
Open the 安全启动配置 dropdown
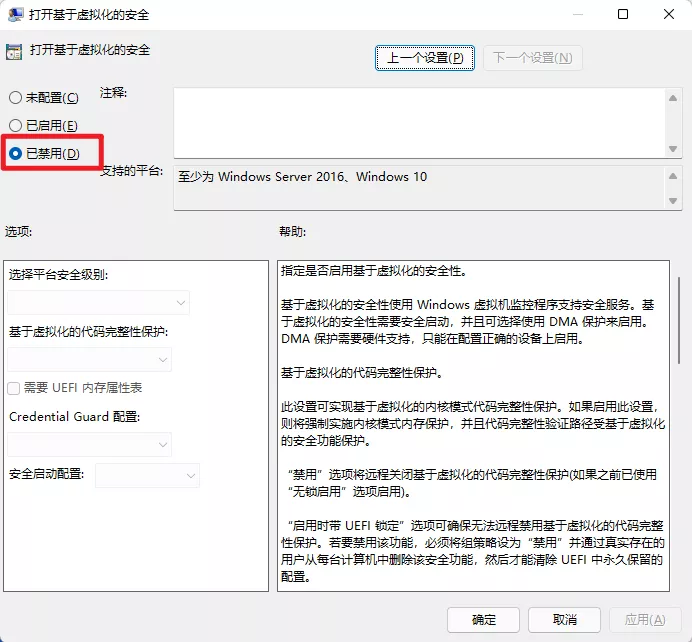(x=147, y=476)
